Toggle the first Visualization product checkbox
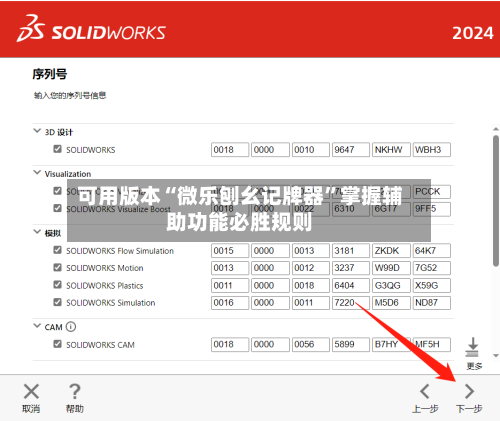The image size is (500, 421). tap(57, 191)
